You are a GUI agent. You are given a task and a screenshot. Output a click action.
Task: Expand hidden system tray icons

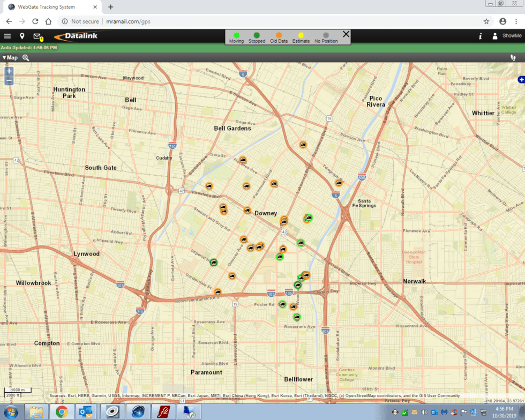coord(394,412)
